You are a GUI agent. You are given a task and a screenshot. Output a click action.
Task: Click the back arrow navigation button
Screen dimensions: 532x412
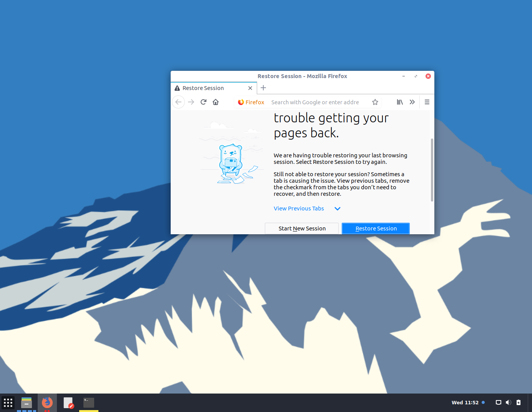pyautogui.click(x=178, y=102)
